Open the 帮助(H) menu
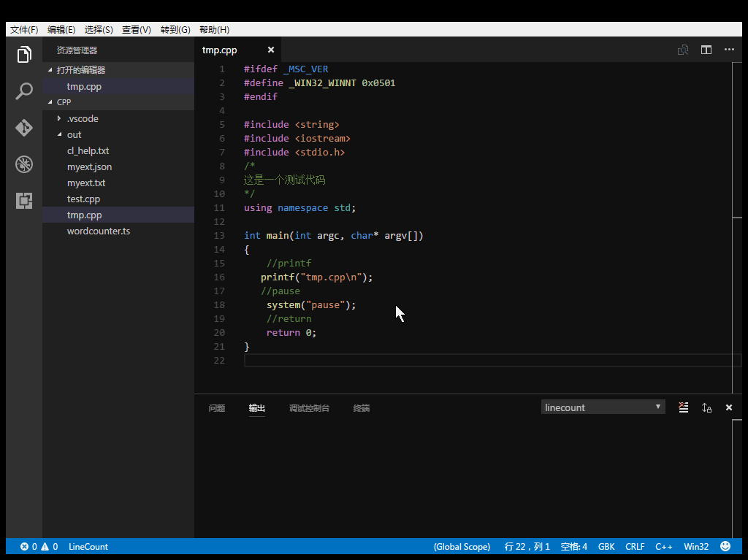Viewport: 748px width, 560px height. 214,30
